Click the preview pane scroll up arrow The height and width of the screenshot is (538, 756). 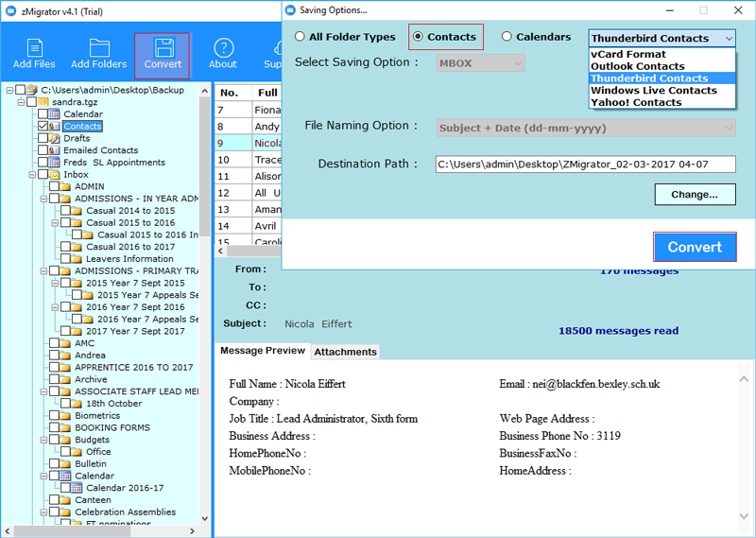point(744,379)
